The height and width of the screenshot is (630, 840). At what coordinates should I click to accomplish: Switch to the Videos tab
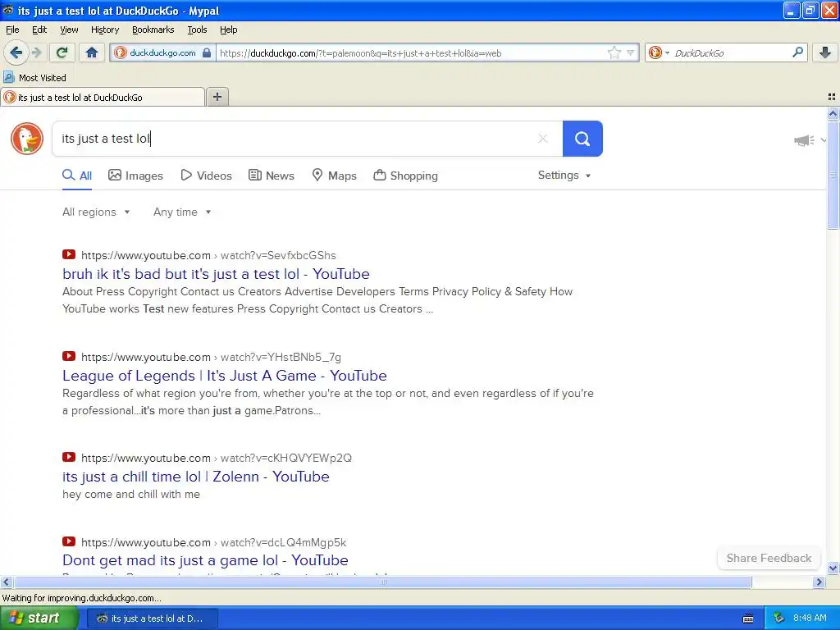(206, 176)
